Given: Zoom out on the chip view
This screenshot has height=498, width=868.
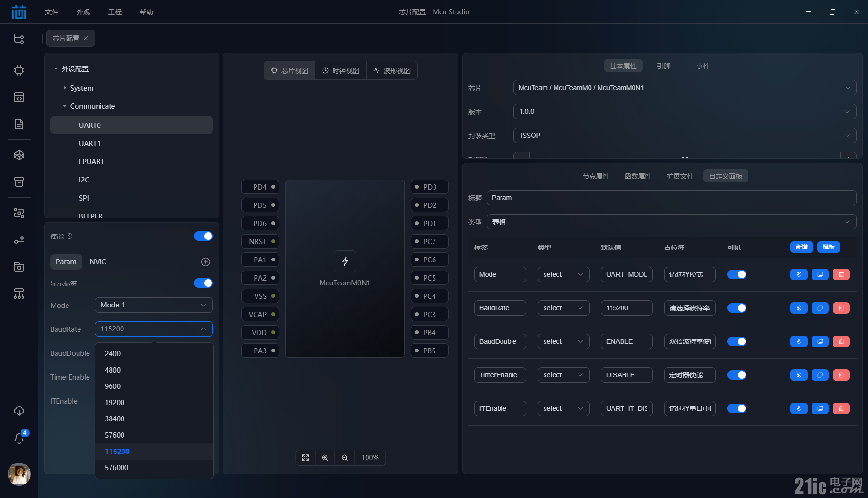Looking at the screenshot, I should (345, 458).
